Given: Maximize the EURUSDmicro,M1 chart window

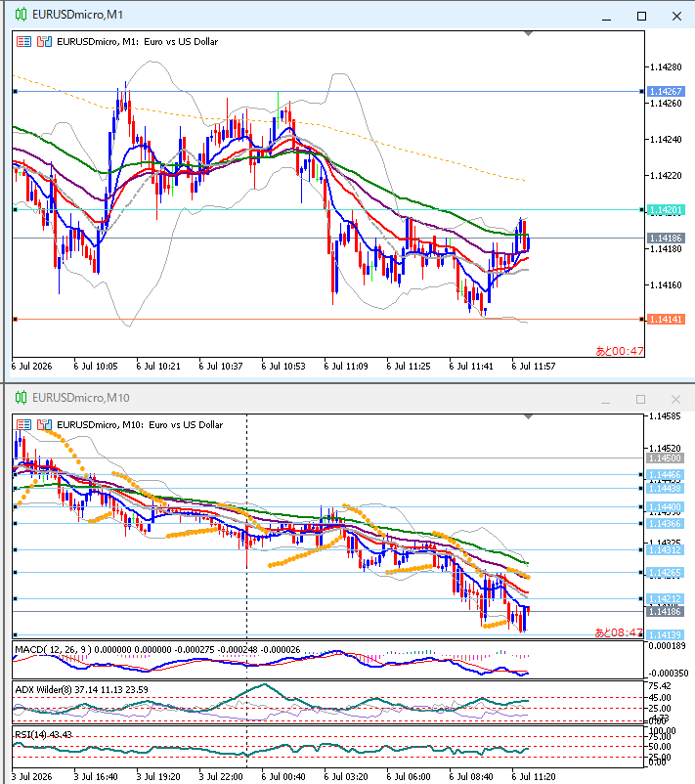Looking at the screenshot, I should [x=641, y=16].
